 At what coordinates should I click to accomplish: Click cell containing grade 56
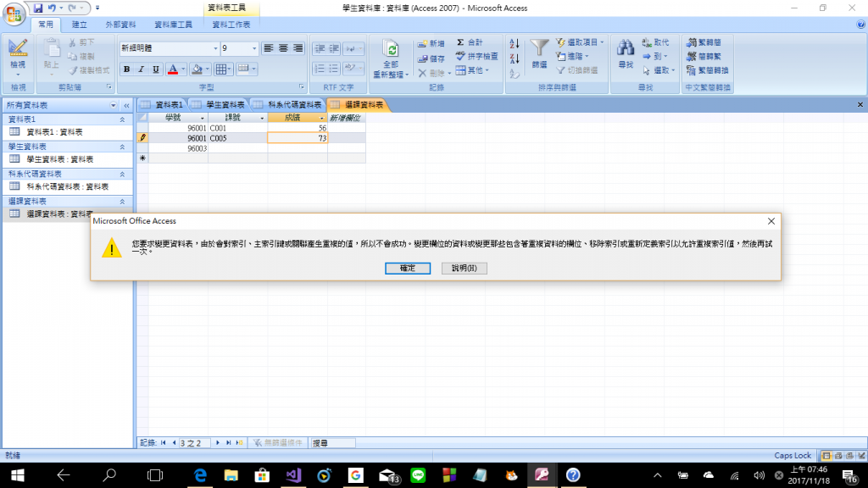(x=298, y=128)
